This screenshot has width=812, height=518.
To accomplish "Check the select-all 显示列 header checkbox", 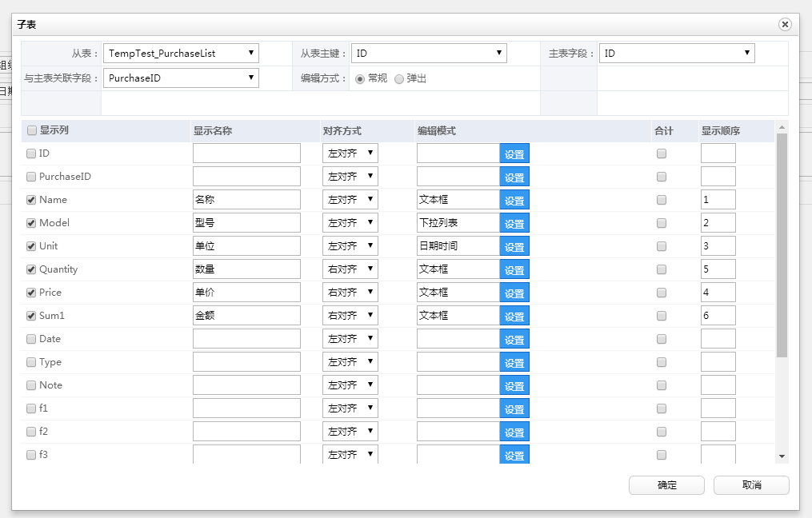I will click(x=33, y=129).
